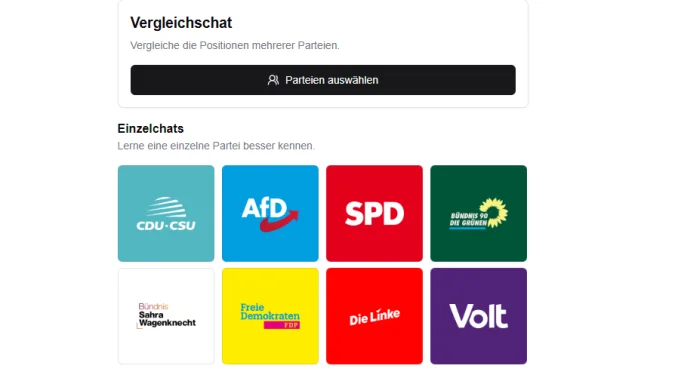
Task: Click the white Volt wordmark
Action: click(x=478, y=316)
